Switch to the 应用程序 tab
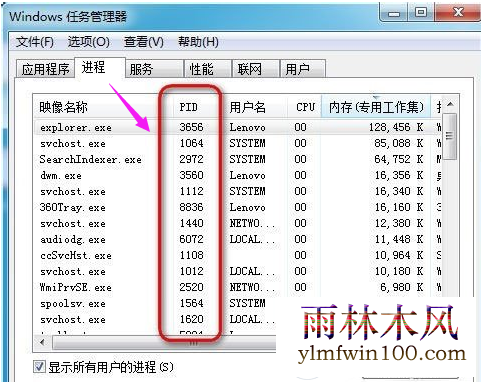This screenshot has height=382, width=481. pyautogui.click(x=45, y=69)
